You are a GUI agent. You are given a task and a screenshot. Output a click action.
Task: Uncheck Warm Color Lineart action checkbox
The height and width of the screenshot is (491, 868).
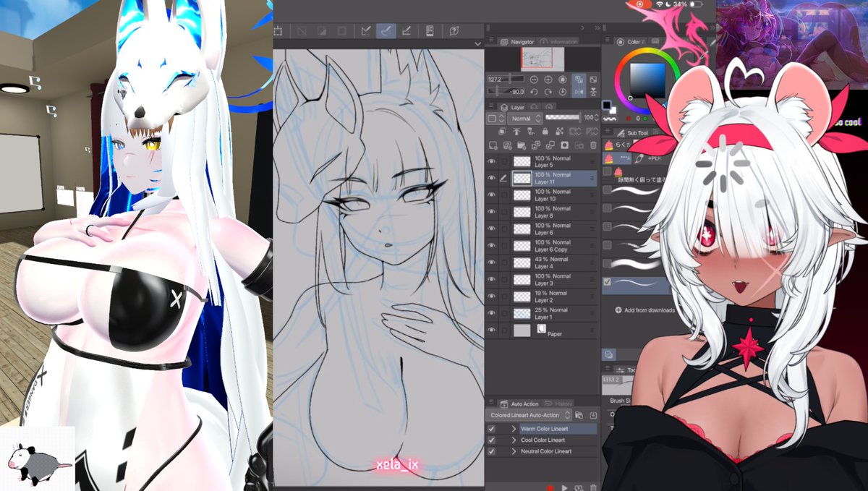pos(491,429)
